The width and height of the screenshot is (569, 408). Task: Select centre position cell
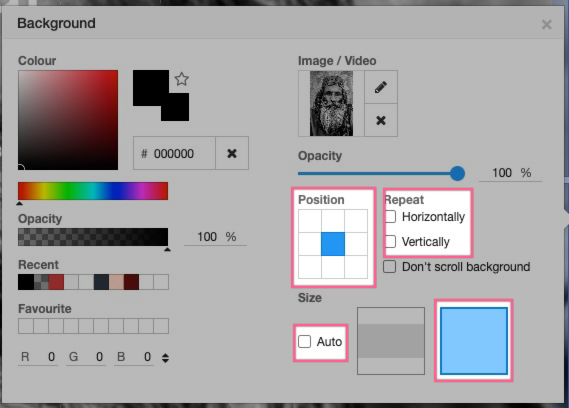tap(333, 244)
